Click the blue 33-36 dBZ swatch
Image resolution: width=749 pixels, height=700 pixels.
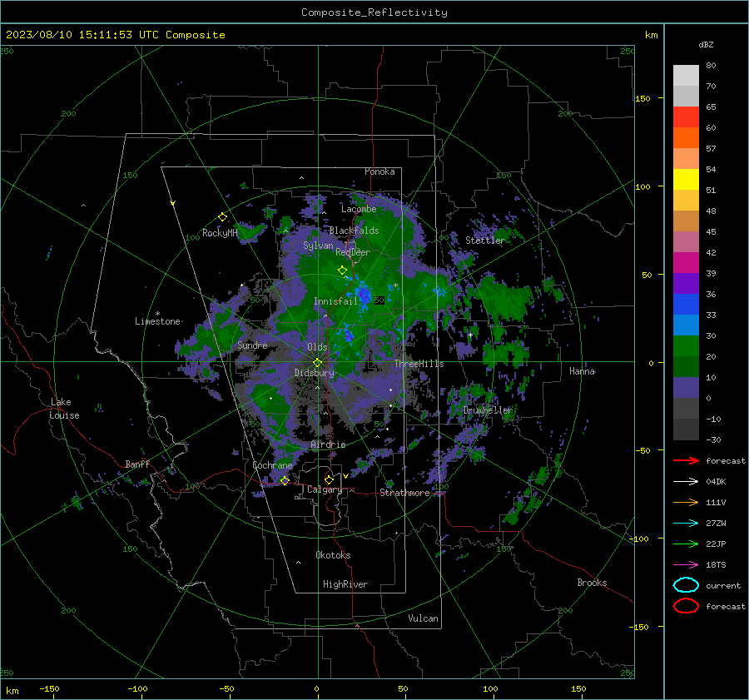click(686, 305)
